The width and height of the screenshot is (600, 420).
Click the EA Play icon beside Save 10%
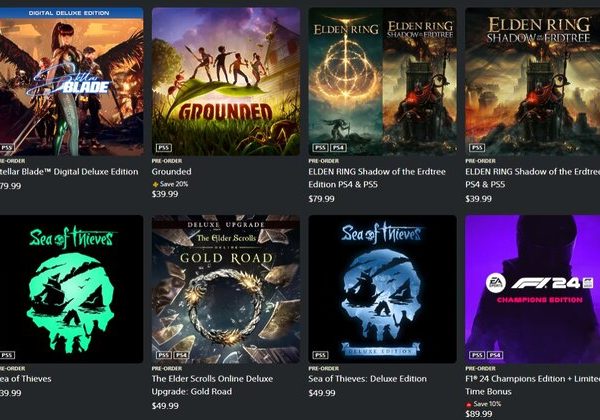(x=468, y=404)
